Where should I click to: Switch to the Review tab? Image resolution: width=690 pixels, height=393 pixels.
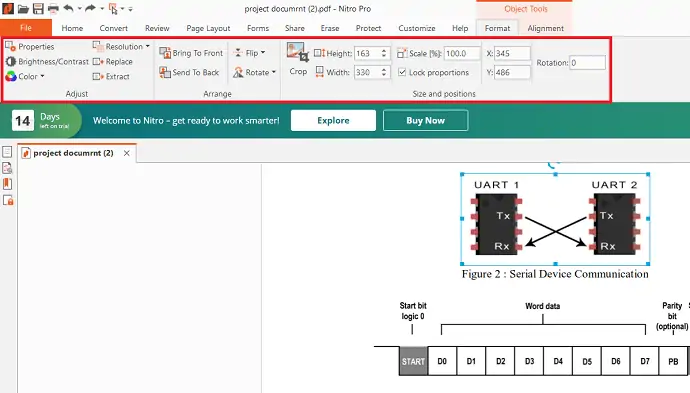click(157, 28)
